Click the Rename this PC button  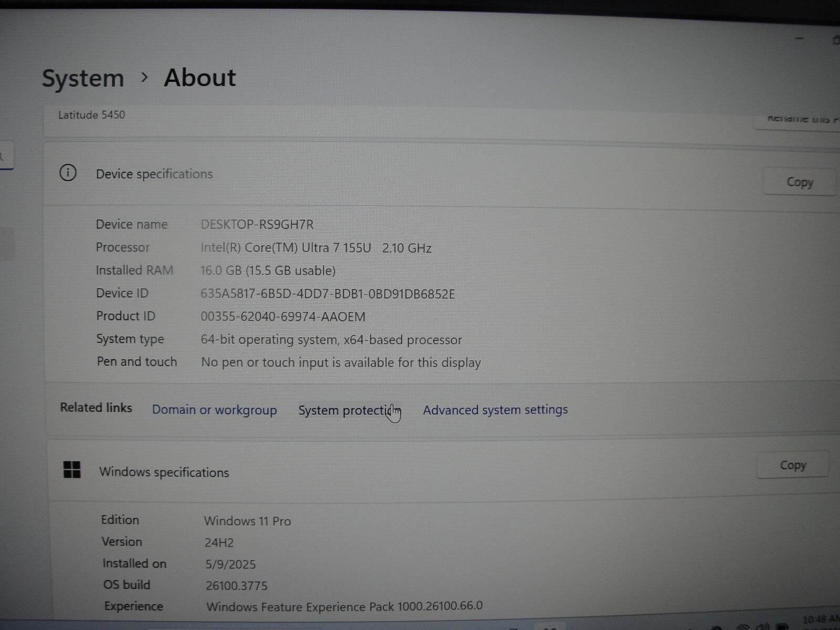[x=798, y=119]
